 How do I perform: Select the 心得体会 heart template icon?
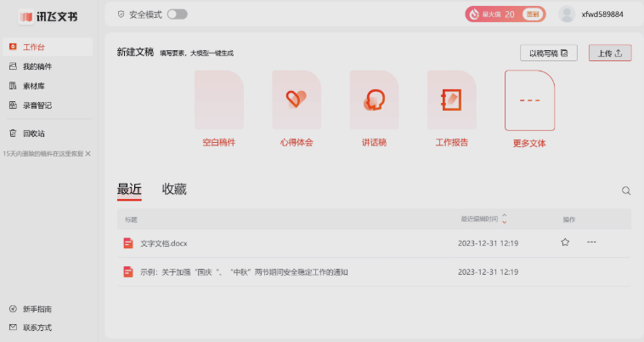tap(296, 100)
